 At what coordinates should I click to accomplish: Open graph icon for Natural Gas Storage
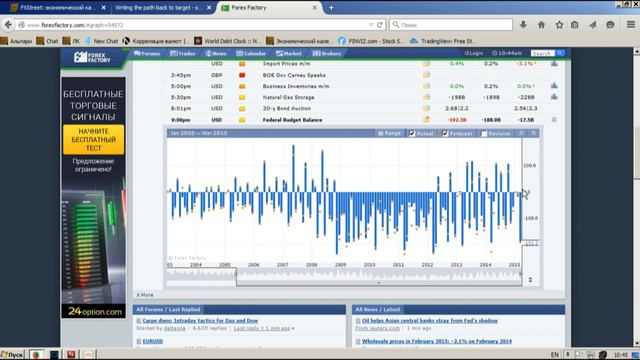click(554, 97)
